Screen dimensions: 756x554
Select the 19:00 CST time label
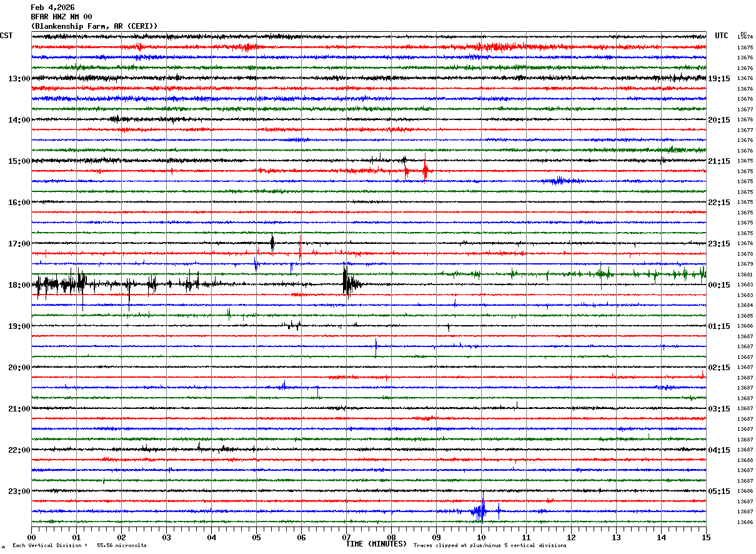[x=19, y=326]
